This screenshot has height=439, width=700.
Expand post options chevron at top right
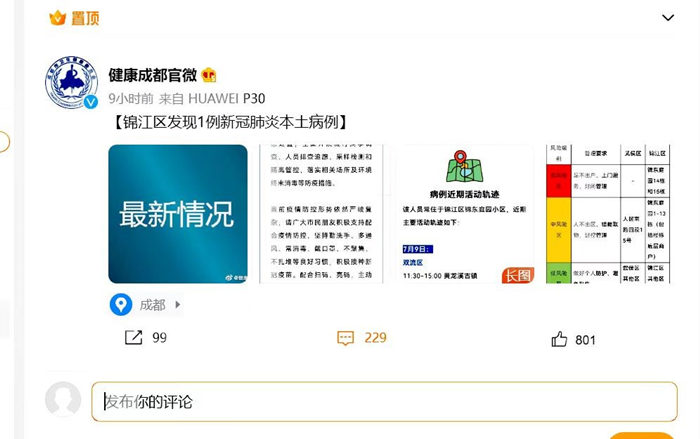668,18
